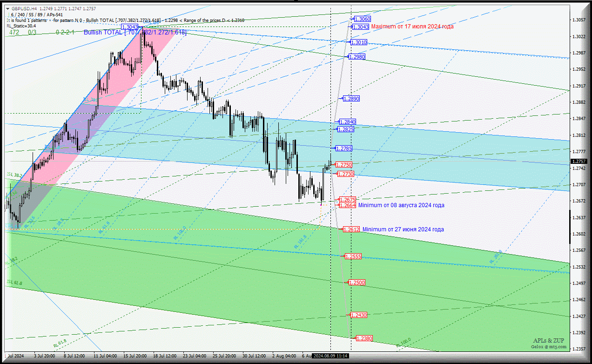Click the blue 1.3060 price marker
592x364 pixels.
tap(362, 19)
